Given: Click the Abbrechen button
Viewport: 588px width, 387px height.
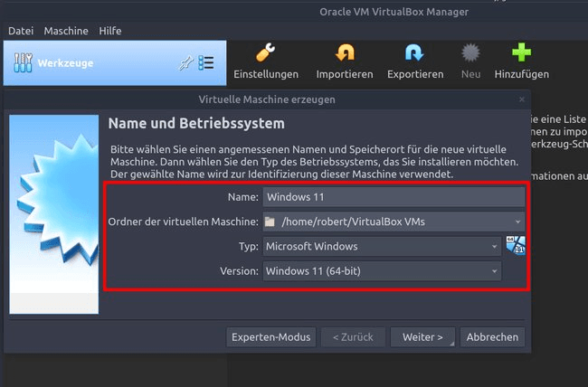Looking at the screenshot, I should click(492, 337).
